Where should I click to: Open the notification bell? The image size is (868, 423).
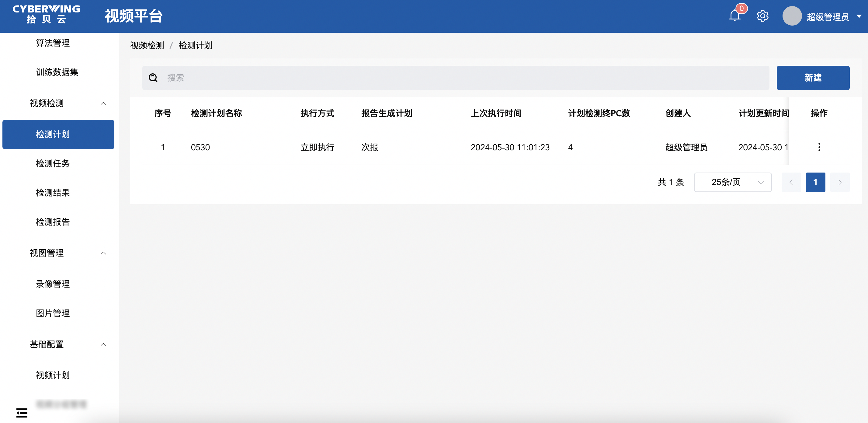tap(734, 16)
